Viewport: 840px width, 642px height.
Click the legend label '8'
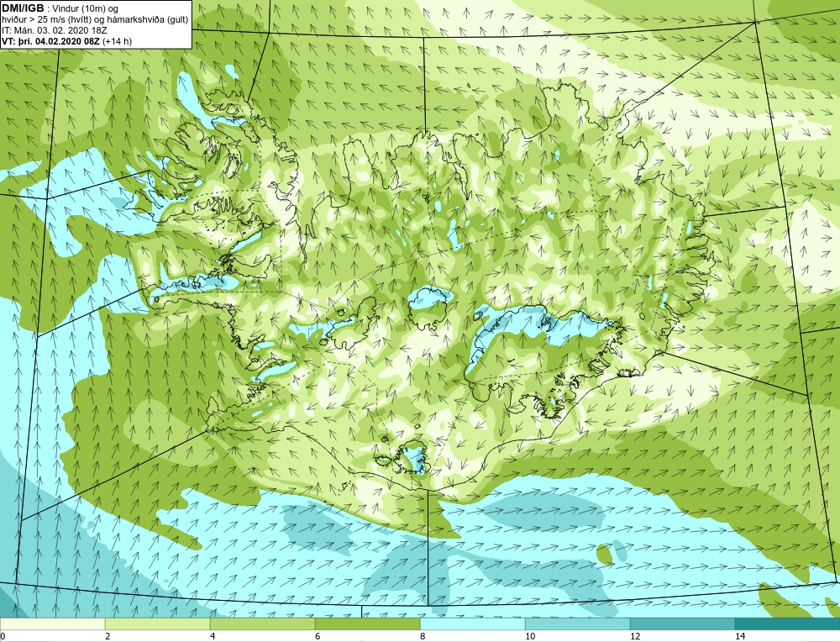[423, 636]
